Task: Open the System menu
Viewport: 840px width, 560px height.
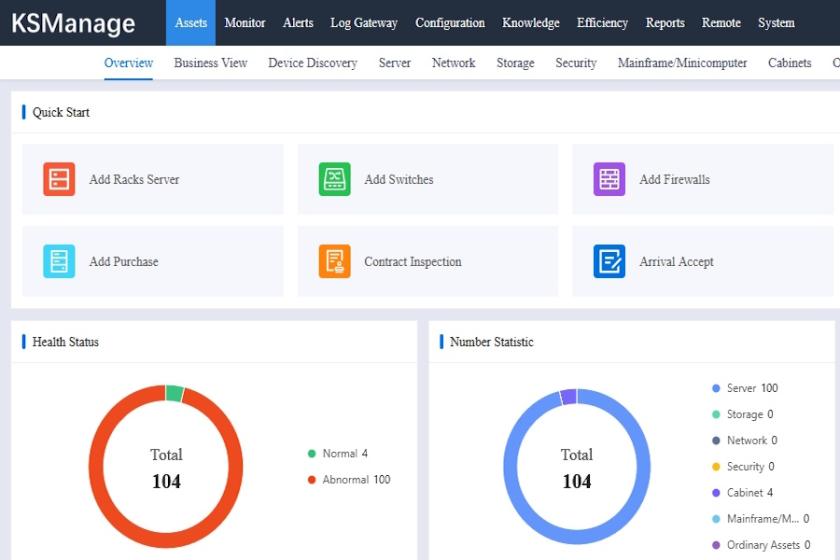Action: (x=776, y=23)
